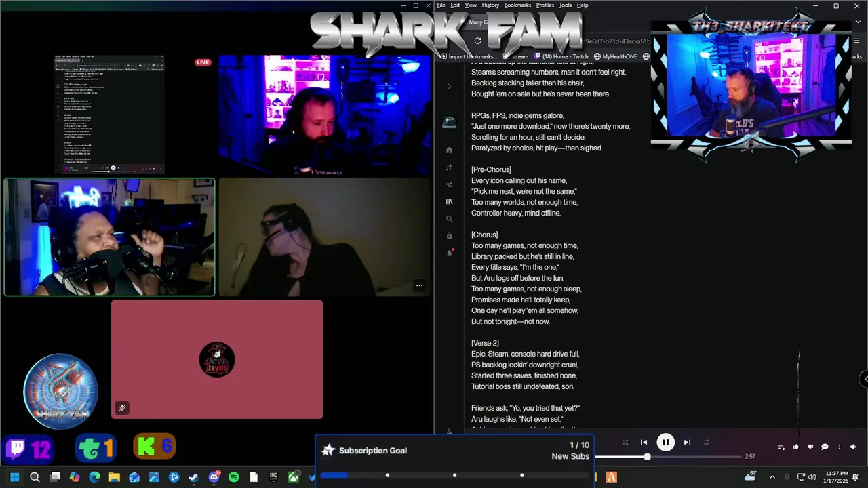
Task: Select the green-highlighted speaking participant video
Action: (x=109, y=237)
